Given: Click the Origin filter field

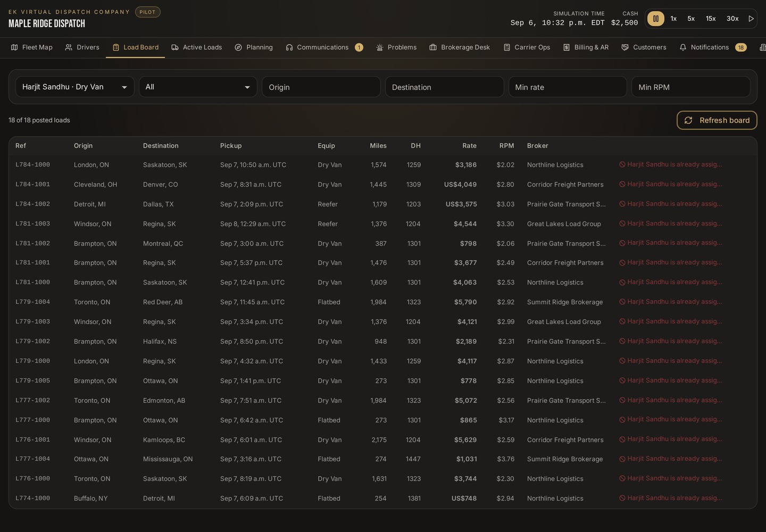Looking at the screenshot, I should pos(321,87).
